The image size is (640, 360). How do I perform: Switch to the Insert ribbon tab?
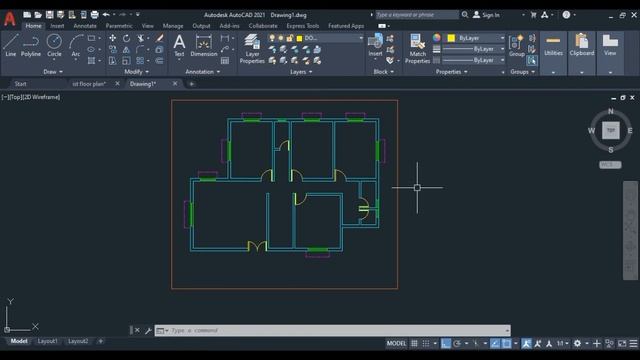(57, 26)
